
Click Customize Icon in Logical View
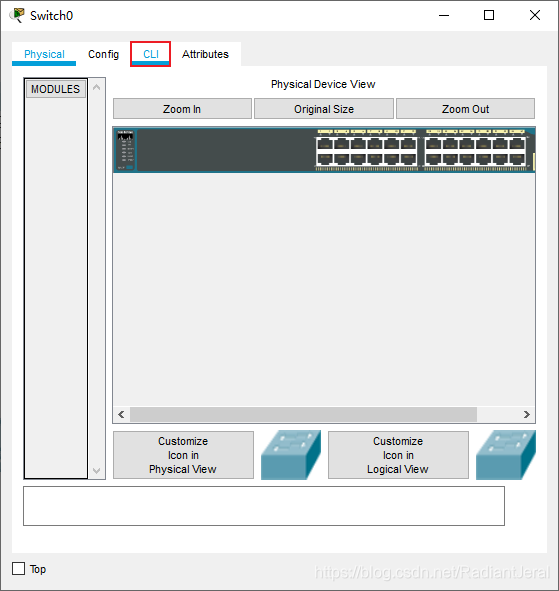[398, 455]
